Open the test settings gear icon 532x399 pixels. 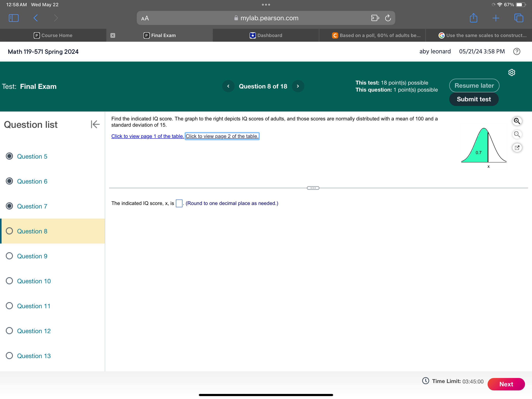click(x=512, y=72)
